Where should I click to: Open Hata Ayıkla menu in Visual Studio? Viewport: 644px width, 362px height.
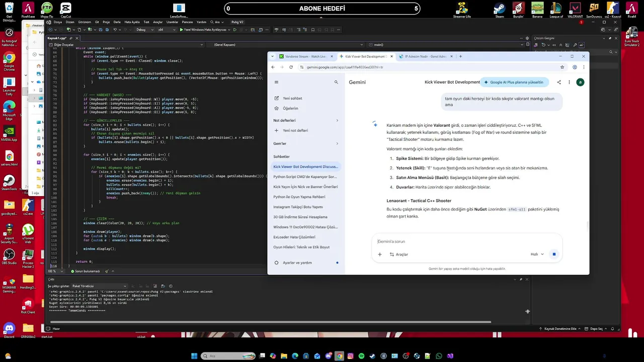click(x=132, y=22)
